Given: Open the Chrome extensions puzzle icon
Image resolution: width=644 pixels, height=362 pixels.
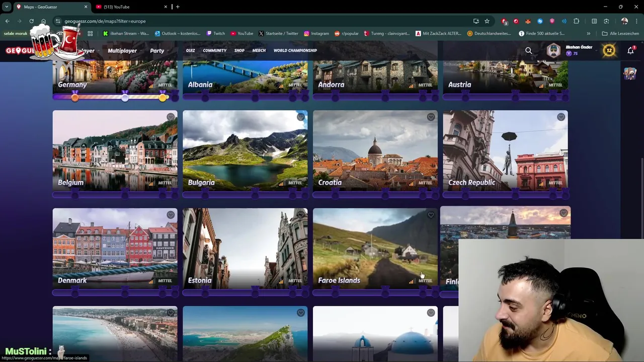Looking at the screenshot, I should (x=576, y=21).
